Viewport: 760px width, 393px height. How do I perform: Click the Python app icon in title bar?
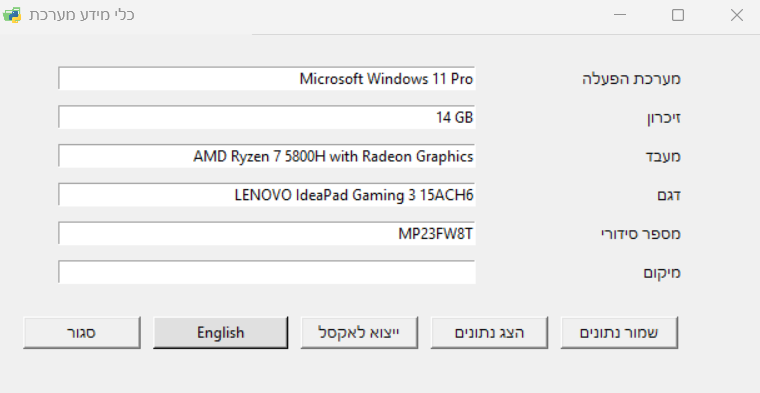click(12, 15)
